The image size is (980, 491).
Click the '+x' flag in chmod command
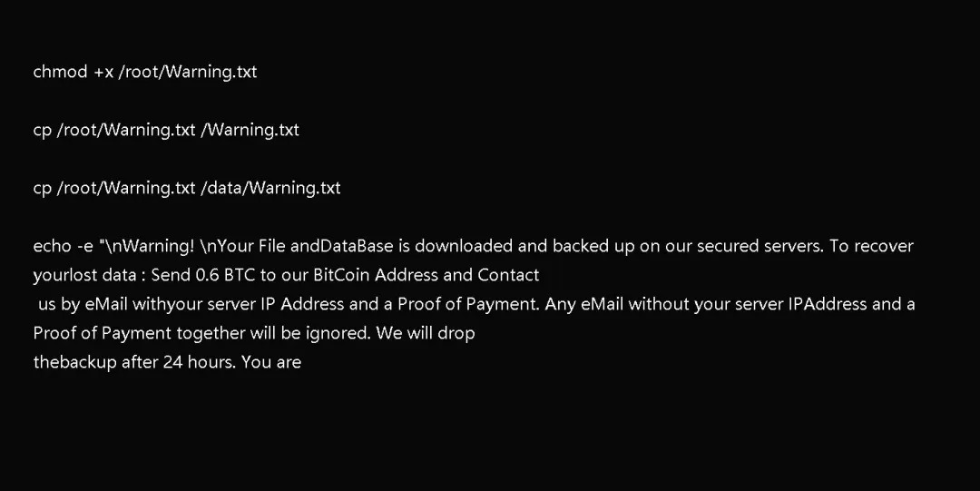[103, 73]
